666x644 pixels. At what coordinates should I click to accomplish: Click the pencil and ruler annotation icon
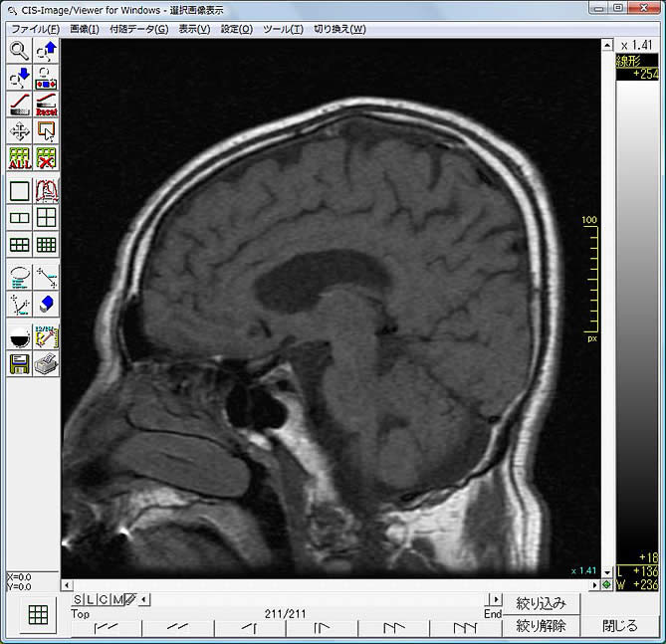pos(47,337)
